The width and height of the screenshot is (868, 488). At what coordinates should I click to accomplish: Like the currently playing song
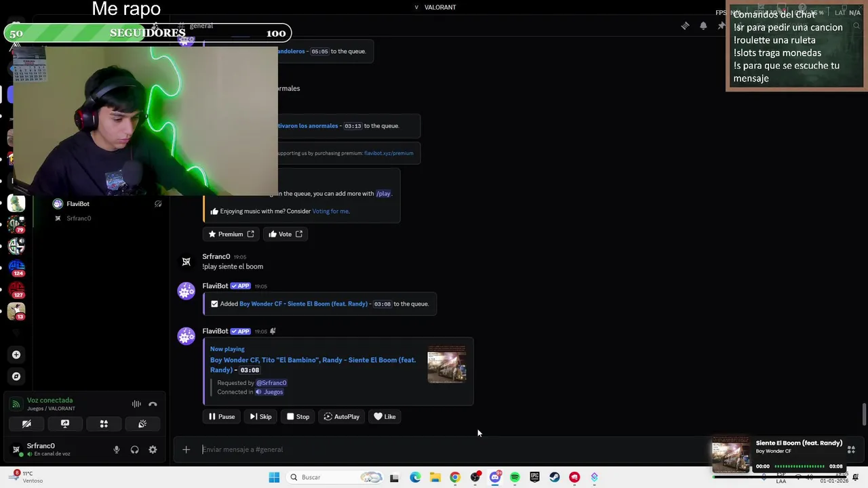tap(384, 417)
